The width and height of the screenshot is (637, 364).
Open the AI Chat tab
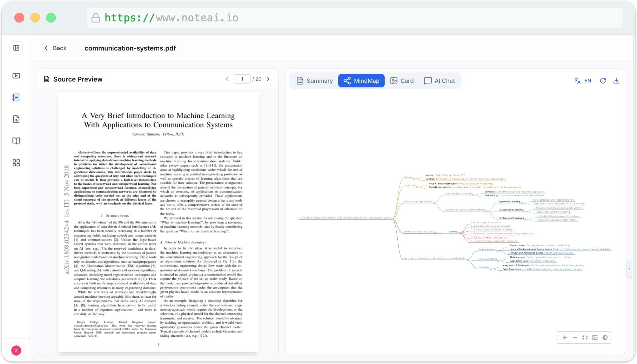pyautogui.click(x=440, y=81)
